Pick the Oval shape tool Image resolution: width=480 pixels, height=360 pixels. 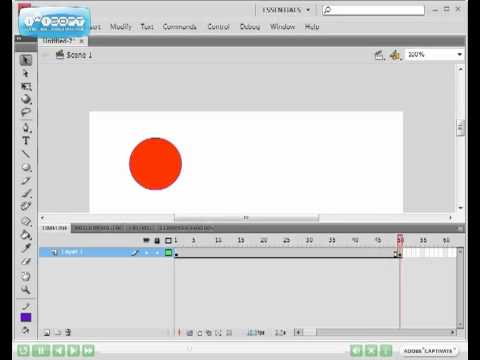click(x=26, y=167)
